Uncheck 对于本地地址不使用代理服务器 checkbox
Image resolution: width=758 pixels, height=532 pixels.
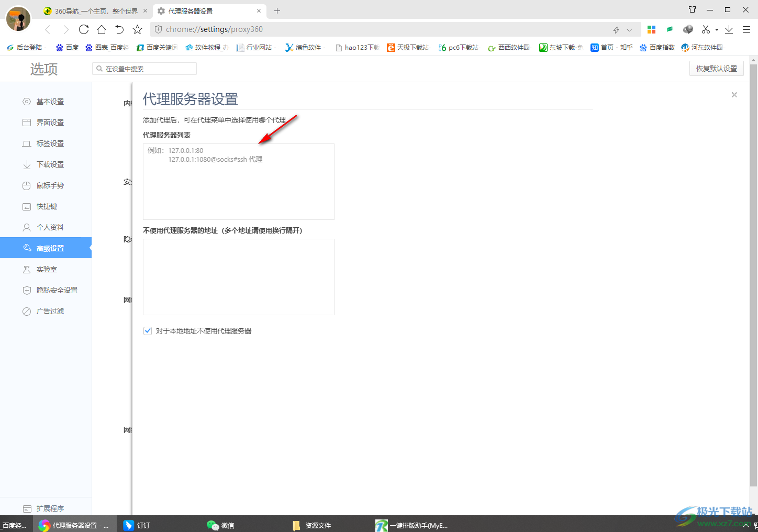(148, 331)
